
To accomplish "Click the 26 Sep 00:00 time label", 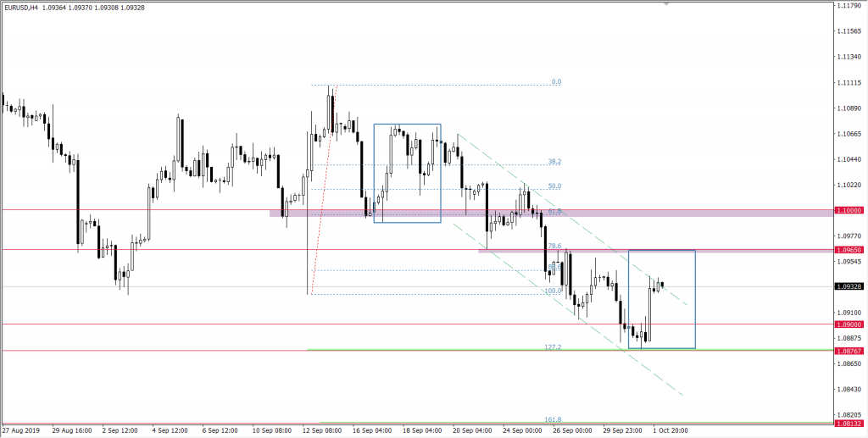I will [574, 430].
